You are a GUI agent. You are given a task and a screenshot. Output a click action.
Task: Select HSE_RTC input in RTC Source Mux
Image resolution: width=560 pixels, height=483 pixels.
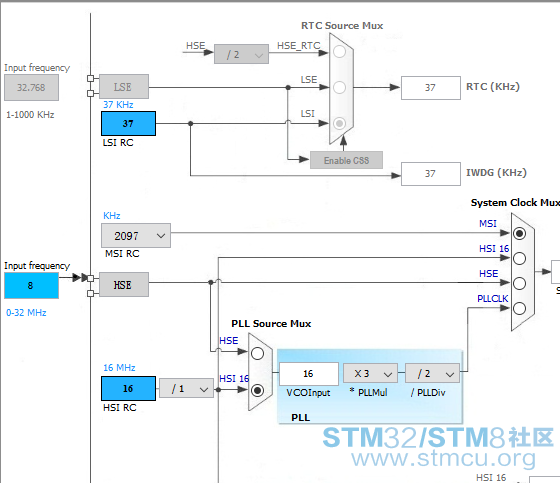[339, 52]
